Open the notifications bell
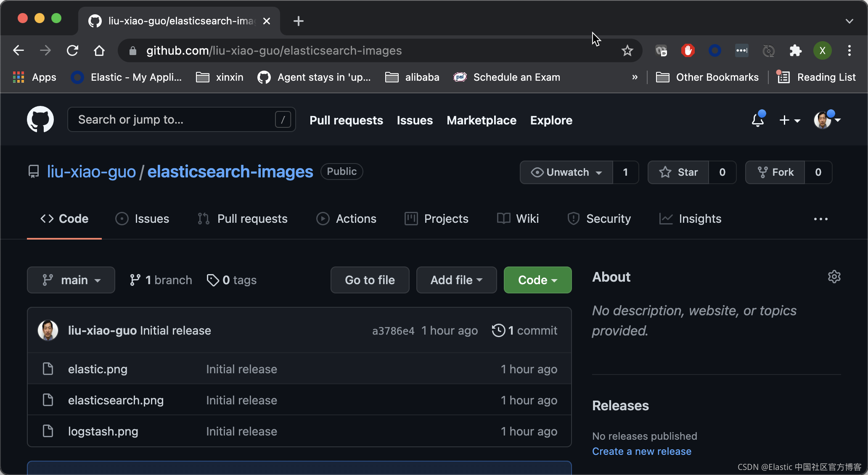 pyautogui.click(x=758, y=120)
